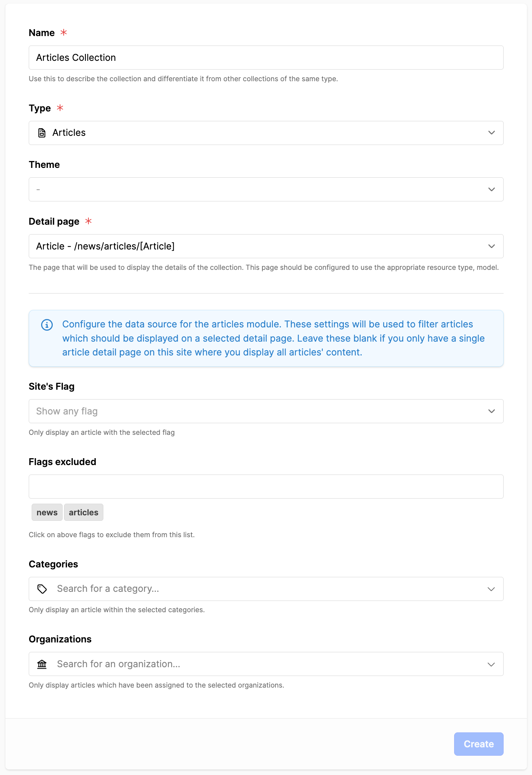
Task: Expand the Type dropdown chevron
Action: (492, 133)
